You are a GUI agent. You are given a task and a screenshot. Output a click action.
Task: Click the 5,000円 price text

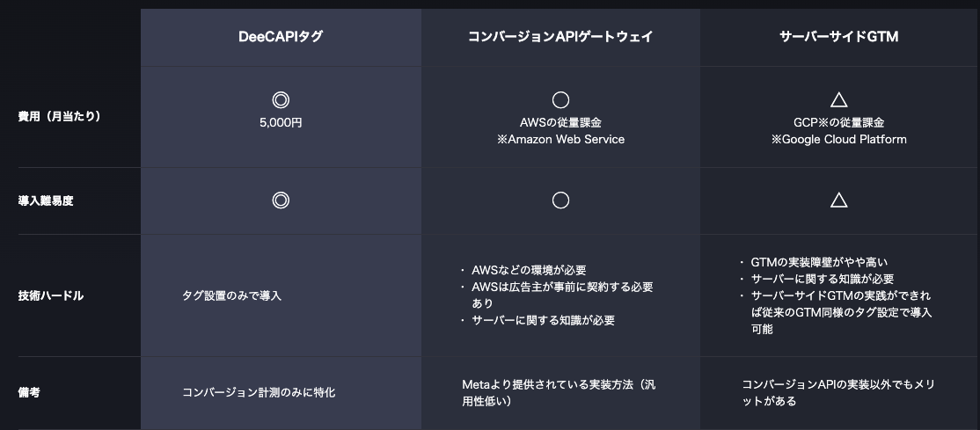(281, 123)
